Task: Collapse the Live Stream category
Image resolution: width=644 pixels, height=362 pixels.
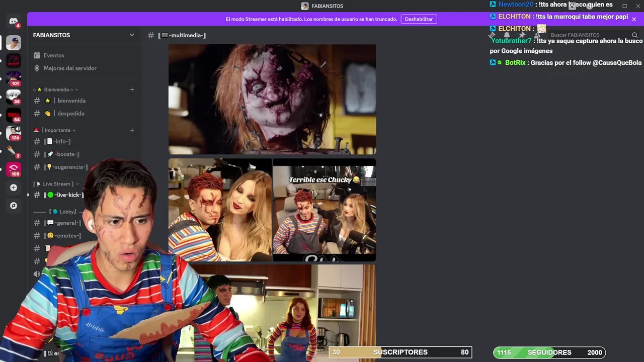Action: coord(56,184)
